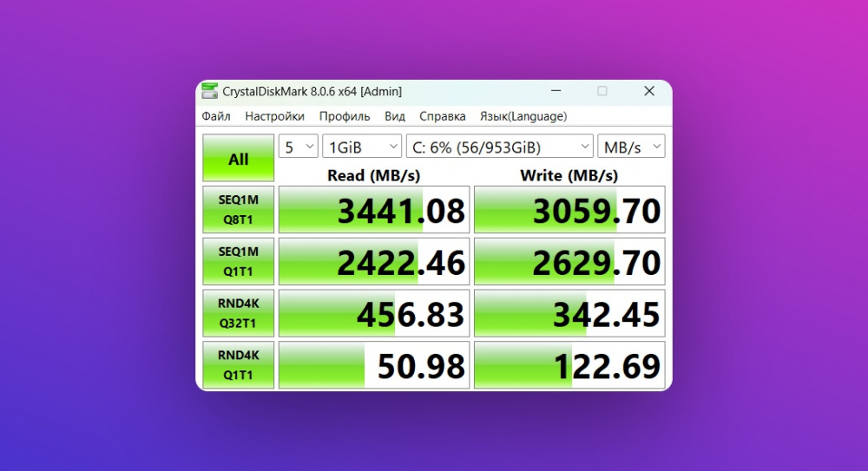
Task: Select the 2629.70 write result cell
Action: (x=569, y=261)
